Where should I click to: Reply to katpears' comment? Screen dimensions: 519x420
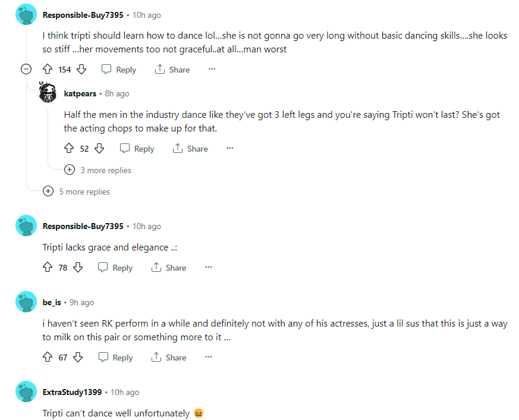[137, 149]
